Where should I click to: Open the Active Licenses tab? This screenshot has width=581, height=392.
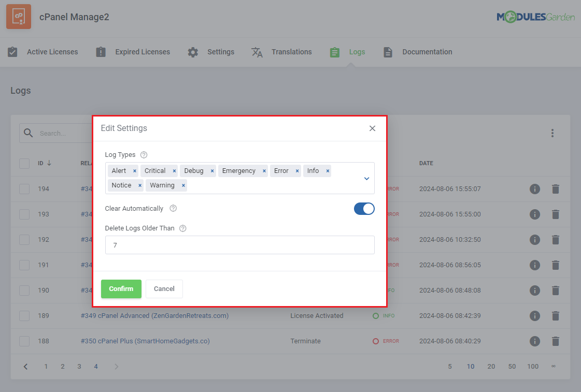pos(43,52)
